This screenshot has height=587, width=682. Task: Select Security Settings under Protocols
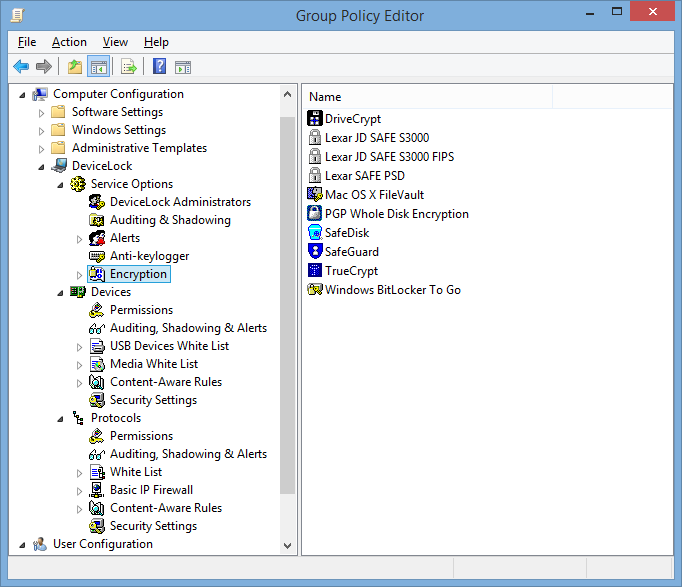click(153, 526)
